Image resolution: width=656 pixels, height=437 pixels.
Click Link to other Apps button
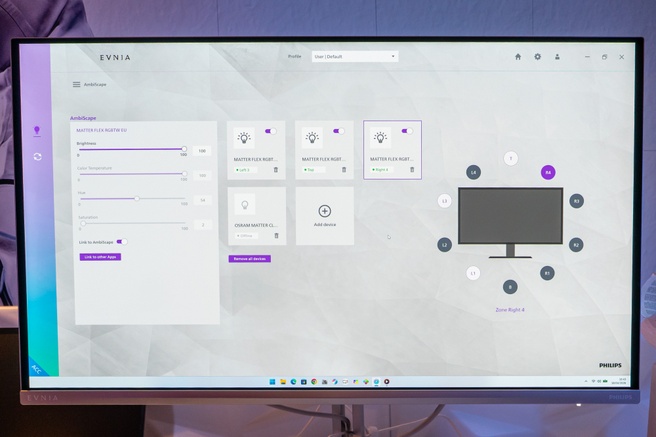pyautogui.click(x=100, y=257)
